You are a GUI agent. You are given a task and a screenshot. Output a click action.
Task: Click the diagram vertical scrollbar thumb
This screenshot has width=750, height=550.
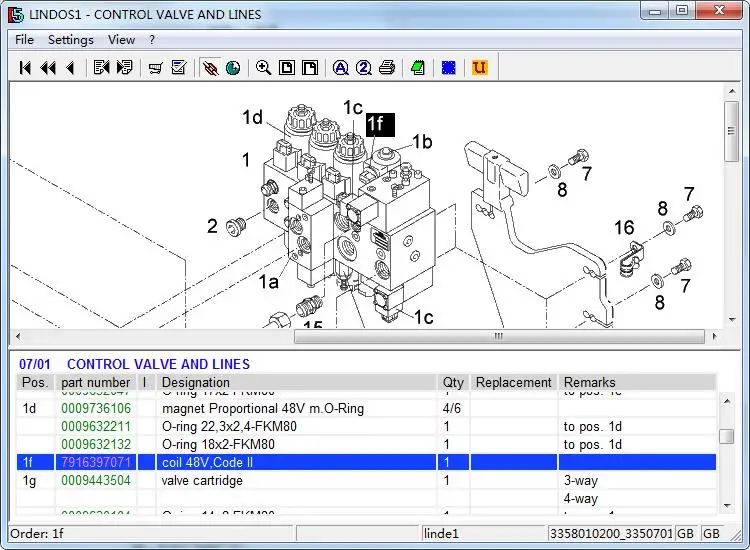pos(732,131)
